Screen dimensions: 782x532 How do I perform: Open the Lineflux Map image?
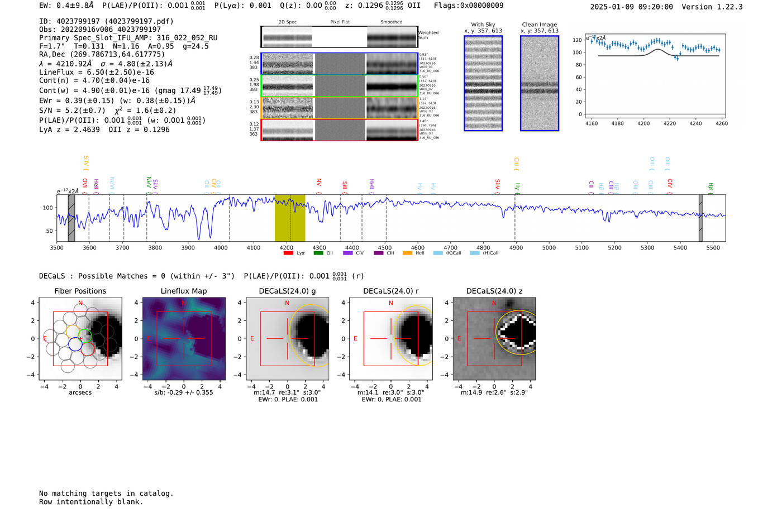(184, 339)
